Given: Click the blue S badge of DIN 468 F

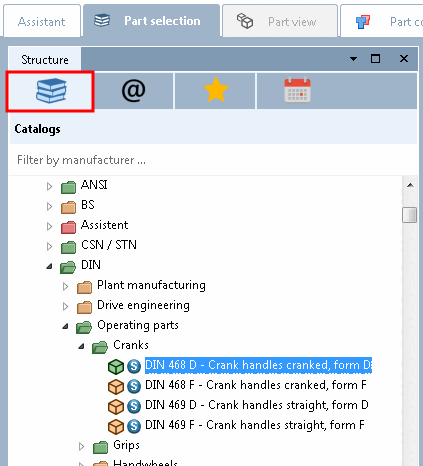Looking at the screenshot, I should (x=134, y=386).
